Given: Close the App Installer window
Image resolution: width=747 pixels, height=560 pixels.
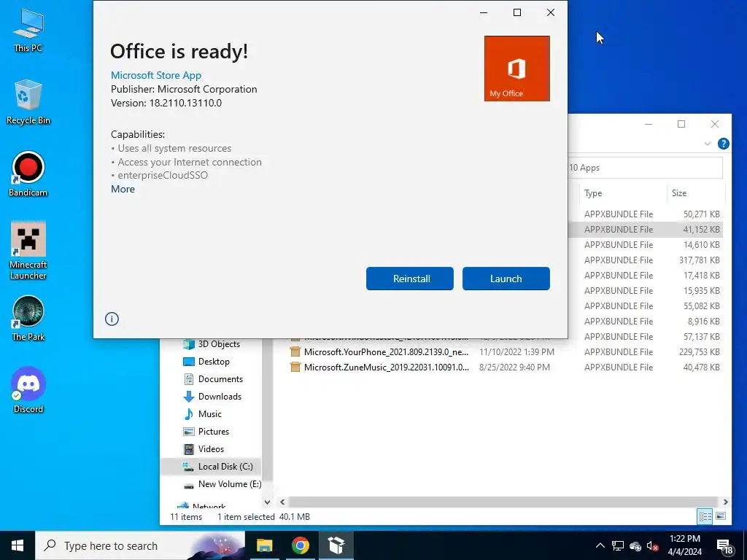Looking at the screenshot, I should [x=550, y=12].
